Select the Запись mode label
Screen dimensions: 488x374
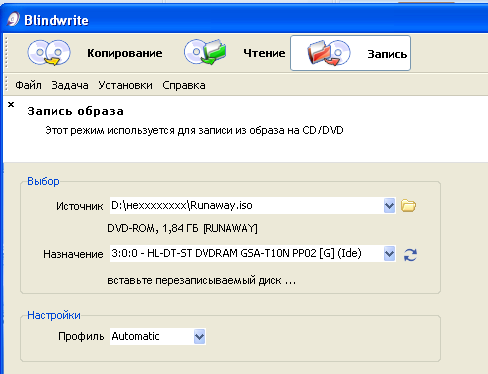(387, 54)
